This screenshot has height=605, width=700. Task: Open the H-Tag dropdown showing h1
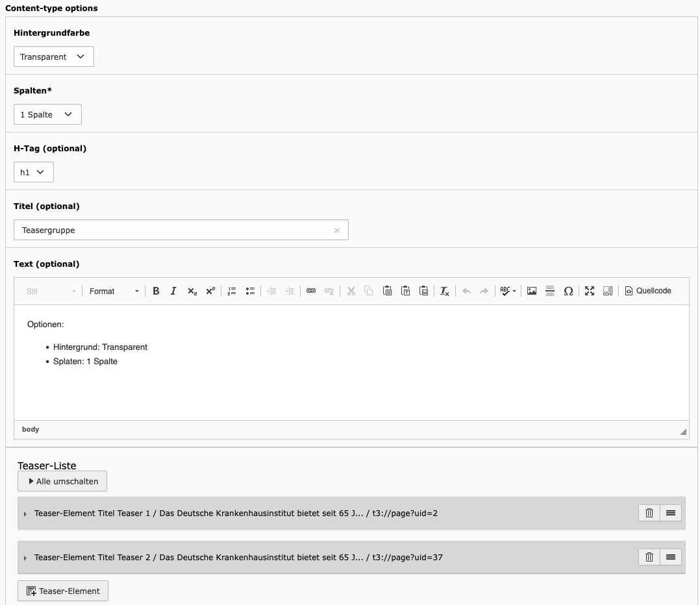[33, 173]
